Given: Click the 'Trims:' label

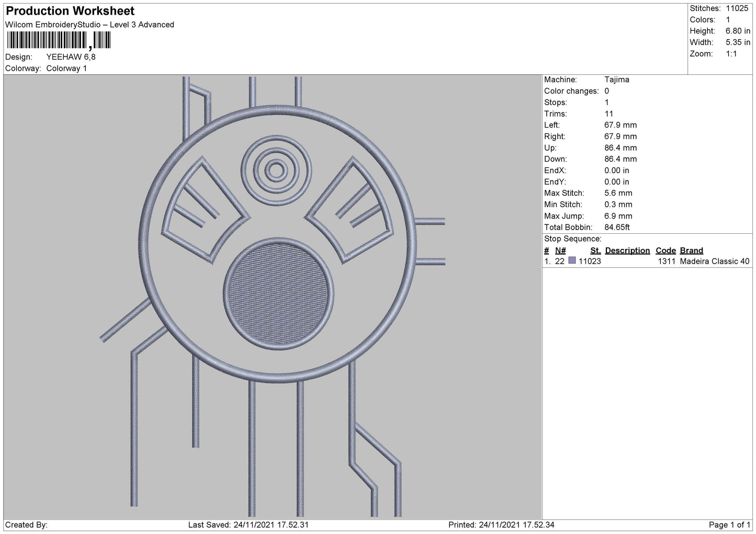Looking at the screenshot, I should coord(556,113).
